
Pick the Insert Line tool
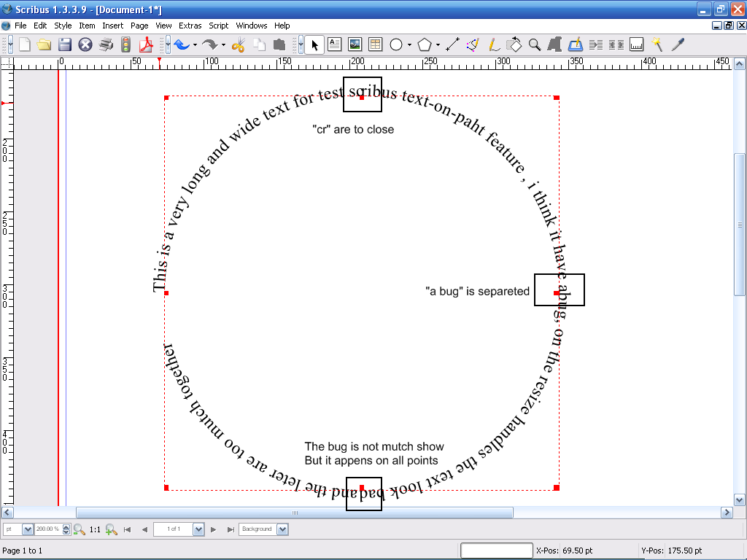click(x=452, y=44)
